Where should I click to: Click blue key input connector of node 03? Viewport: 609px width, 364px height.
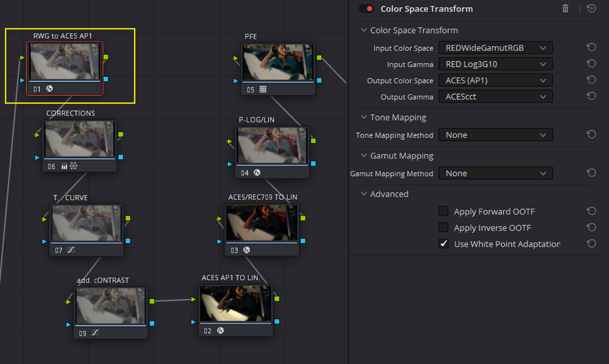tap(219, 241)
